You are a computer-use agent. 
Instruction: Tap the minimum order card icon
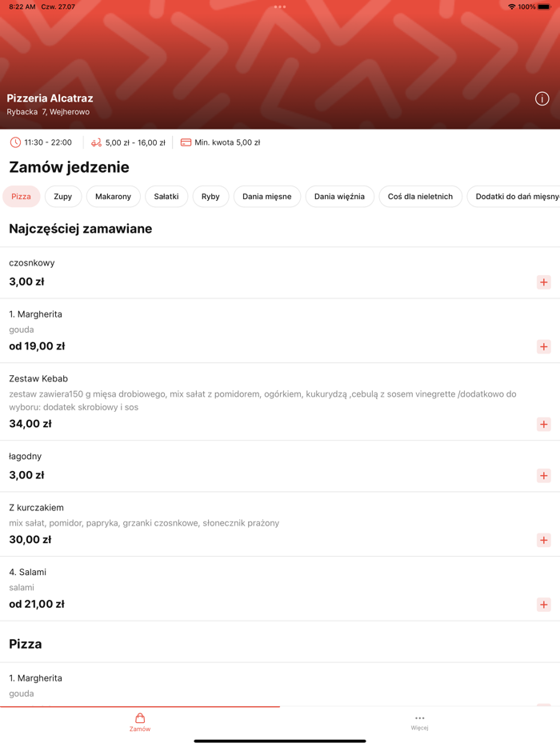[x=186, y=142]
